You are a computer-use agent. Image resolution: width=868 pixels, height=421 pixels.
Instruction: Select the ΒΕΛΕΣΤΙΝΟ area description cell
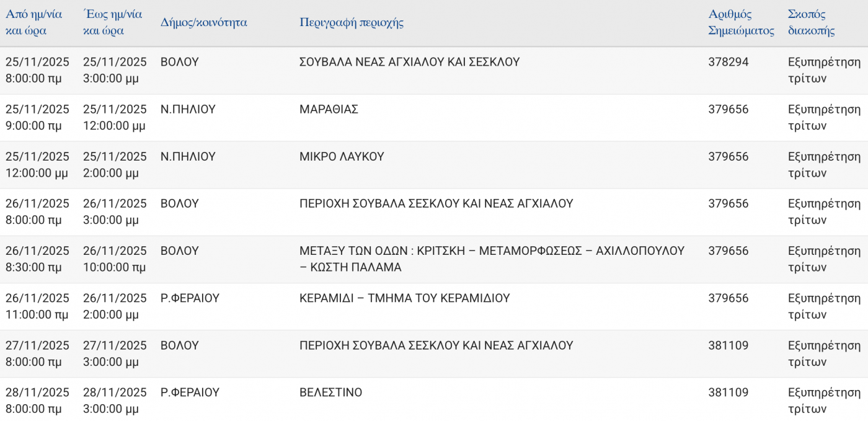330,392
